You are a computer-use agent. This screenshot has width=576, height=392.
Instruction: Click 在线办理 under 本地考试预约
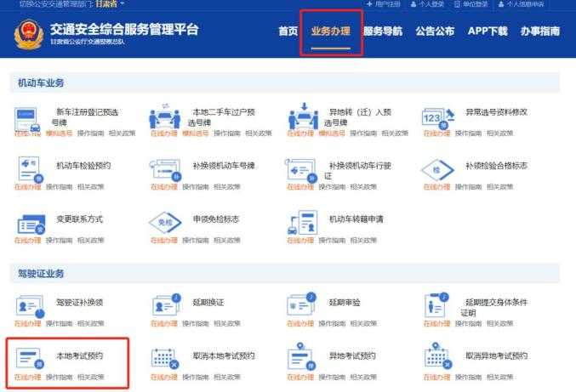click(27, 377)
